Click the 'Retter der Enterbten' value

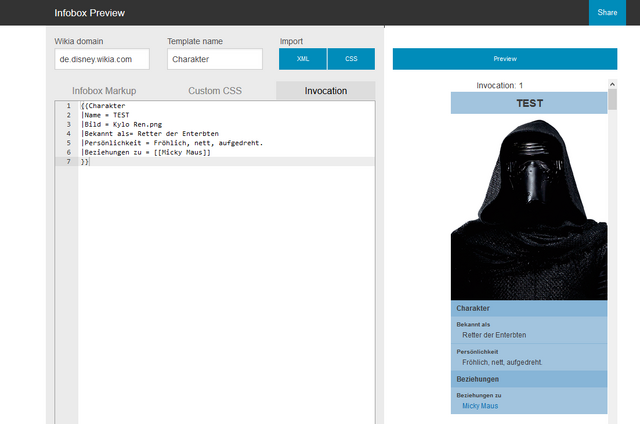tap(494, 335)
